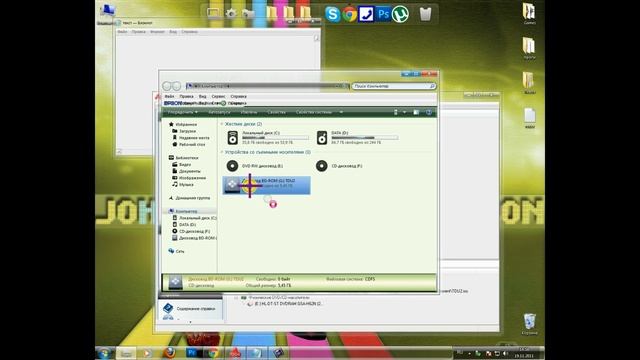This screenshot has height=360, width=640.
Task: Select the CD drive (F:) icon
Action: [x=322, y=166]
